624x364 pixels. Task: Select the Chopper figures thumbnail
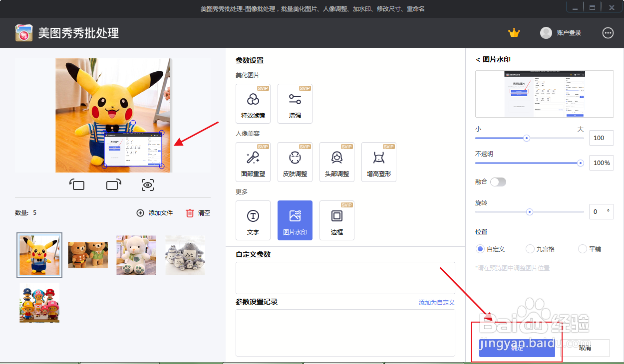coord(39,303)
